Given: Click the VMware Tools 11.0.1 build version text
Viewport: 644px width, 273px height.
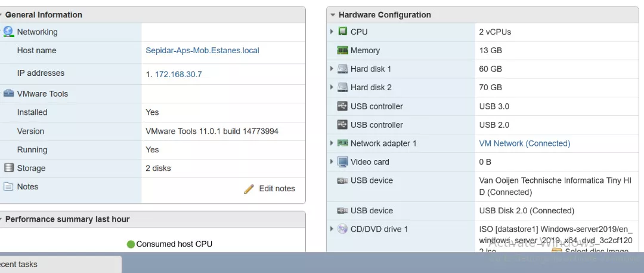Looking at the screenshot, I should point(212,131).
